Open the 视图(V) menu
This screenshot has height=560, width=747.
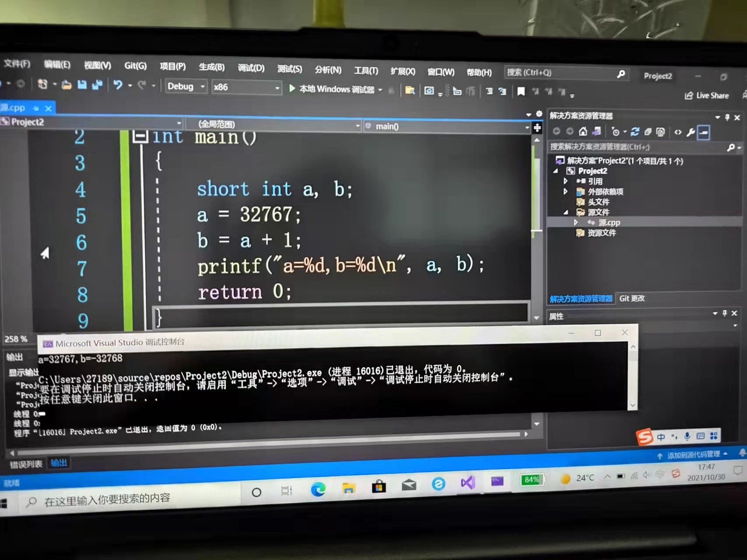pos(97,65)
